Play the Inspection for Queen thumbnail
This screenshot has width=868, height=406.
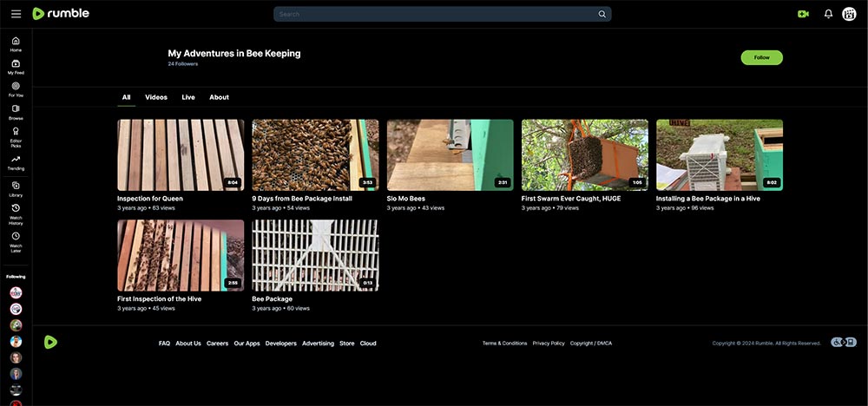(181, 155)
